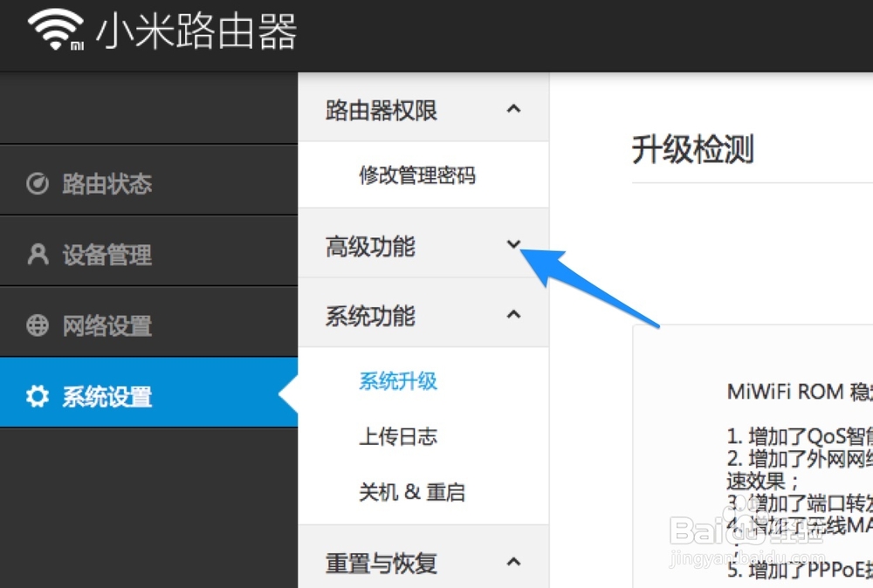This screenshot has height=588, width=873.
Task: Click the changelog line about QoS
Action: [800, 436]
